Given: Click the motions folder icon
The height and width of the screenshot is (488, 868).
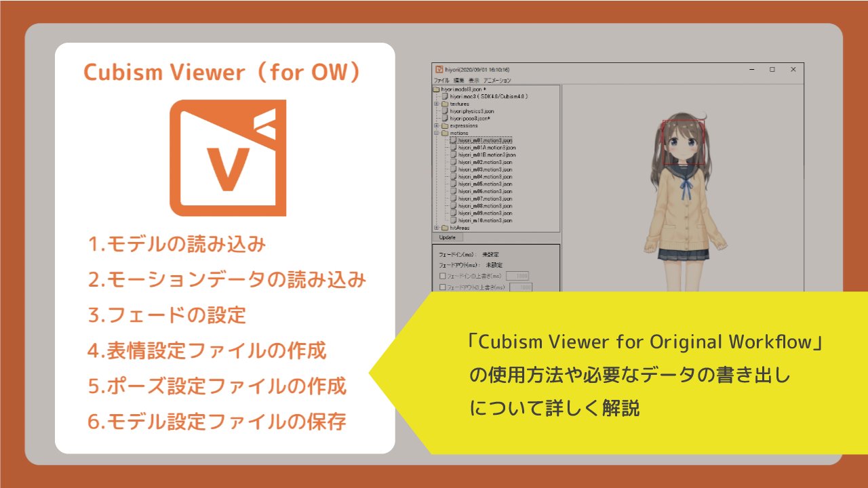Looking at the screenshot, I should point(445,134).
